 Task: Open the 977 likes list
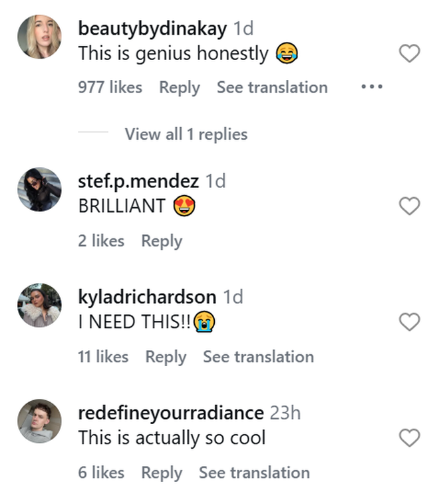point(110,87)
